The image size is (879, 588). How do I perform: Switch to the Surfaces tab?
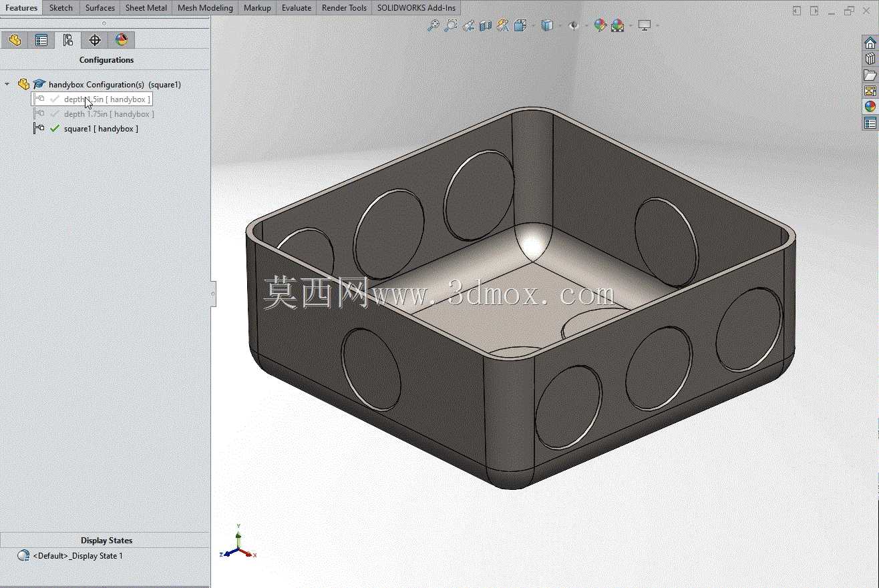tap(100, 8)
